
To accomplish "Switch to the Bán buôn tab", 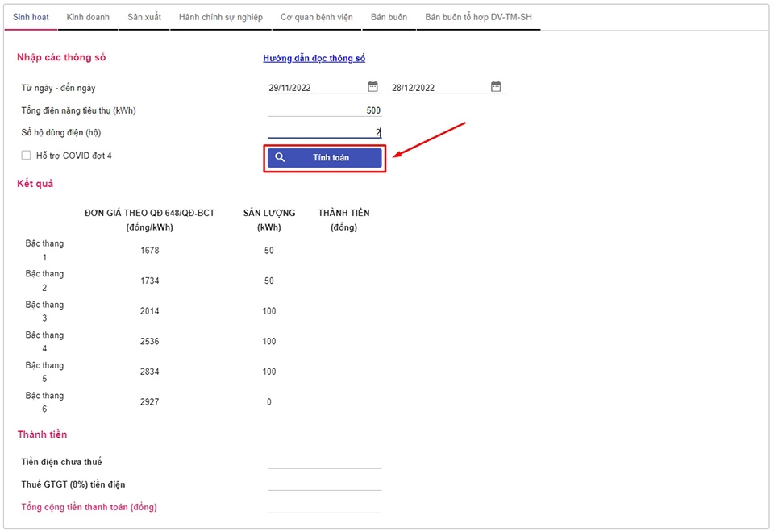I will tap(389, 17).
